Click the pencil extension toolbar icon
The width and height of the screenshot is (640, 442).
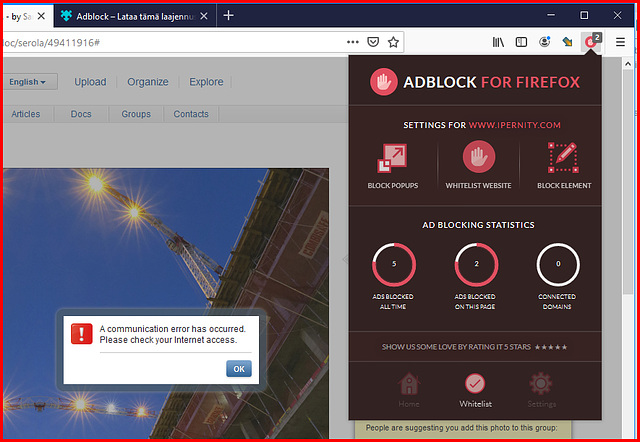coord(567,42)
